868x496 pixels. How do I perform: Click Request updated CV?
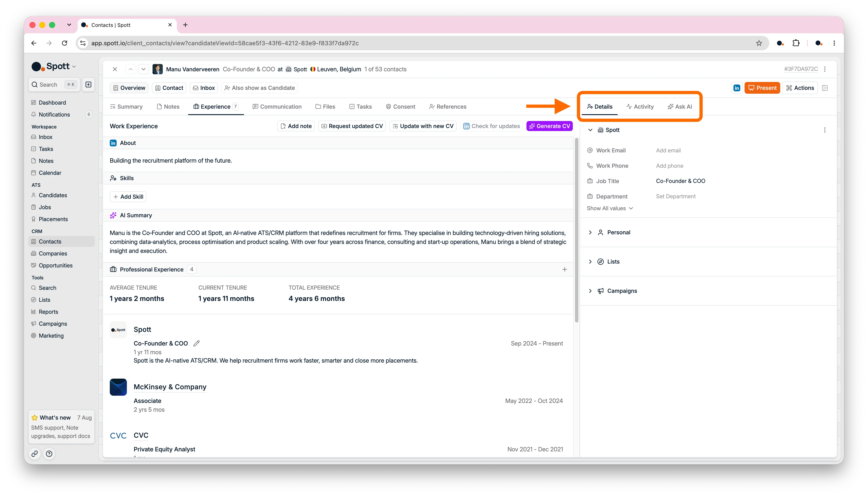(352, 126)
